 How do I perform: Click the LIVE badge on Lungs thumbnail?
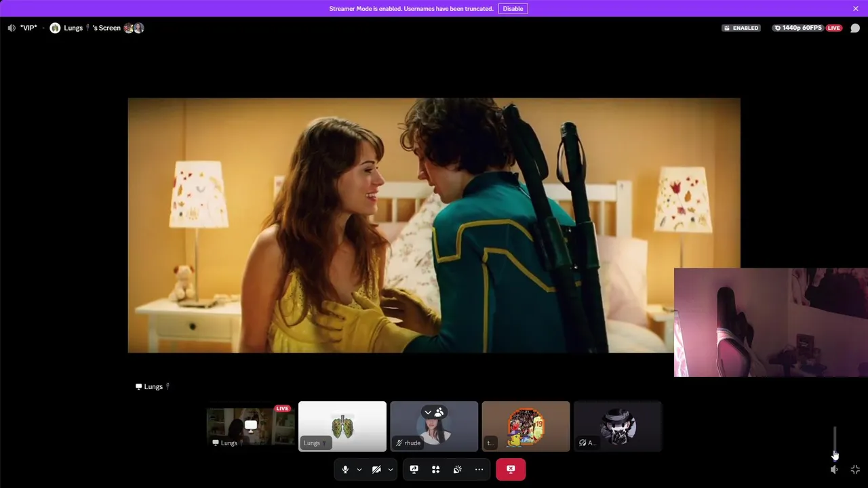point(283,409)
